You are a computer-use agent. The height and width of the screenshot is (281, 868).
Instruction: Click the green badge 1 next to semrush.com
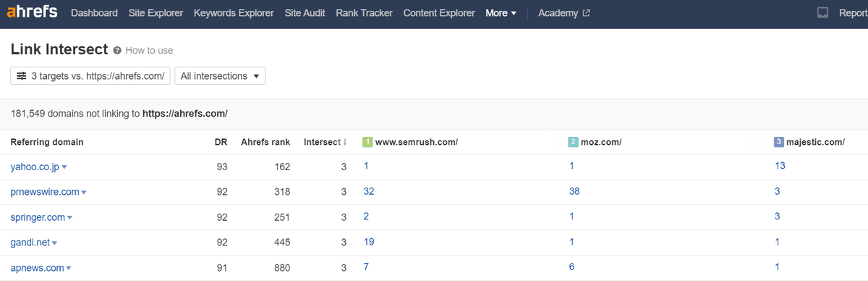tap(367, 142)
